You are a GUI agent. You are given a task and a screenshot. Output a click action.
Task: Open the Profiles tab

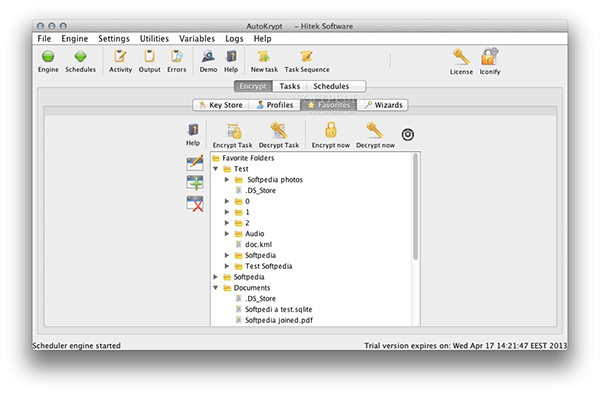coord(275,105)
